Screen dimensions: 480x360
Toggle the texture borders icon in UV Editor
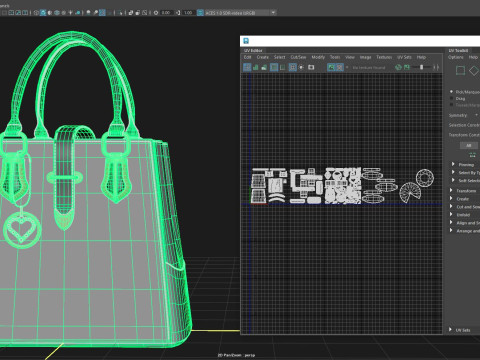click(274, 67)
